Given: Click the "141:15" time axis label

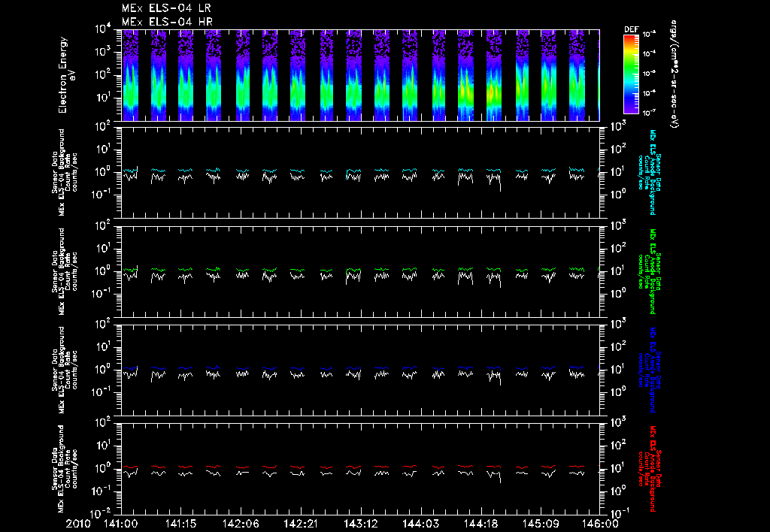Looking at the screenshot, I should coord(181,524).
